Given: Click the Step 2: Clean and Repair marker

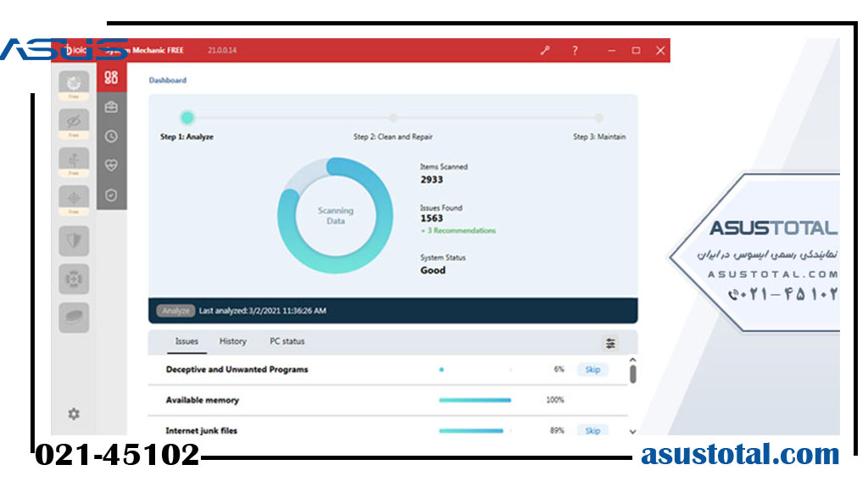Looking at the screenshot, I should tap(392, 118).
